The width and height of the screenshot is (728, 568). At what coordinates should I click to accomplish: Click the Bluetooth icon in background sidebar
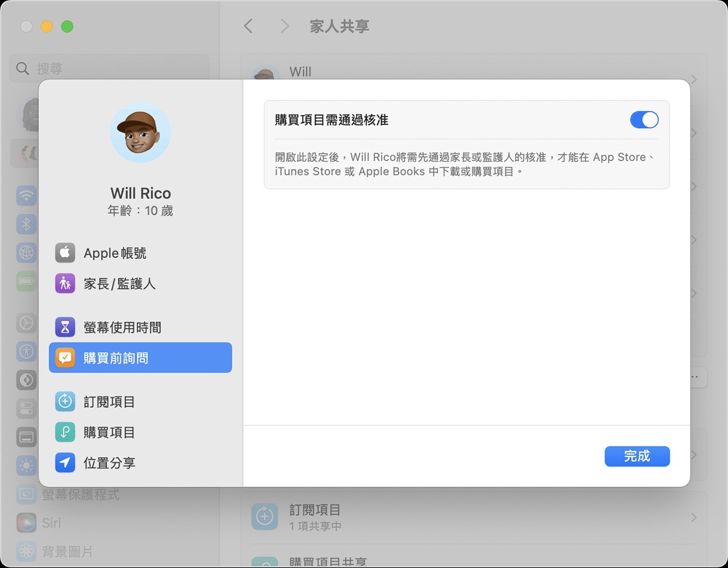click(26, 225)
